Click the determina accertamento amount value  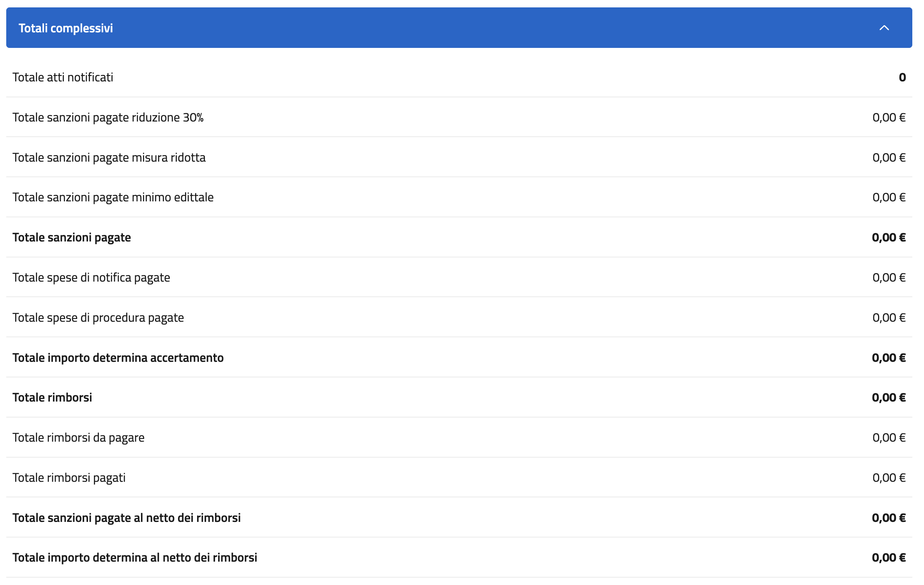(x=889, y=358)
